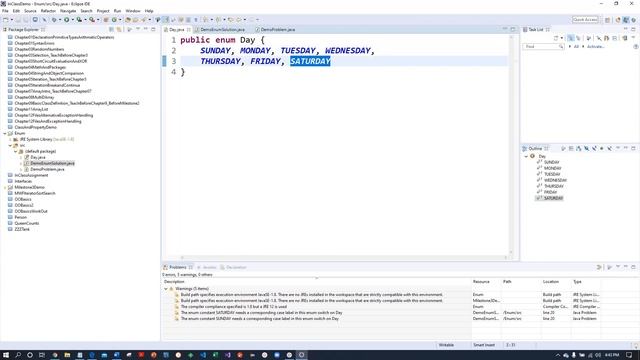Select SUNDAY in the Outline
This screenshot has width=640, height=360.
(x=552, y=162)
